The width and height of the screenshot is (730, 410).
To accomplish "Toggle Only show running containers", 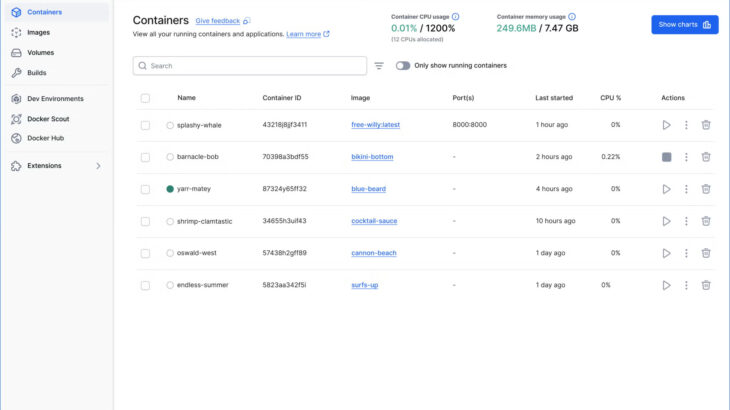I will point(403,66).
